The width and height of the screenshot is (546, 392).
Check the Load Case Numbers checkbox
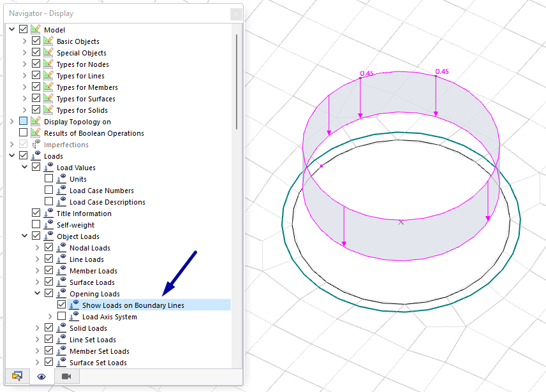pos(49,190)
